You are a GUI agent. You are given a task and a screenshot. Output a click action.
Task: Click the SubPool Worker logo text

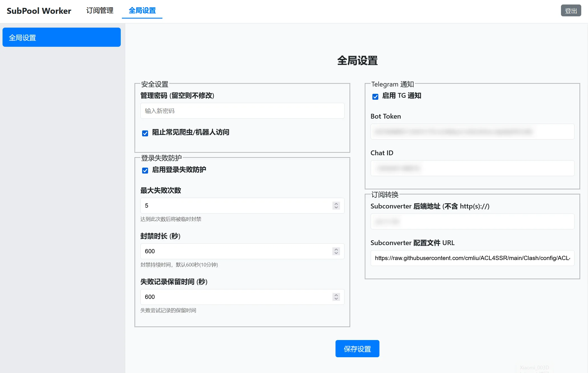click(39, 11)
